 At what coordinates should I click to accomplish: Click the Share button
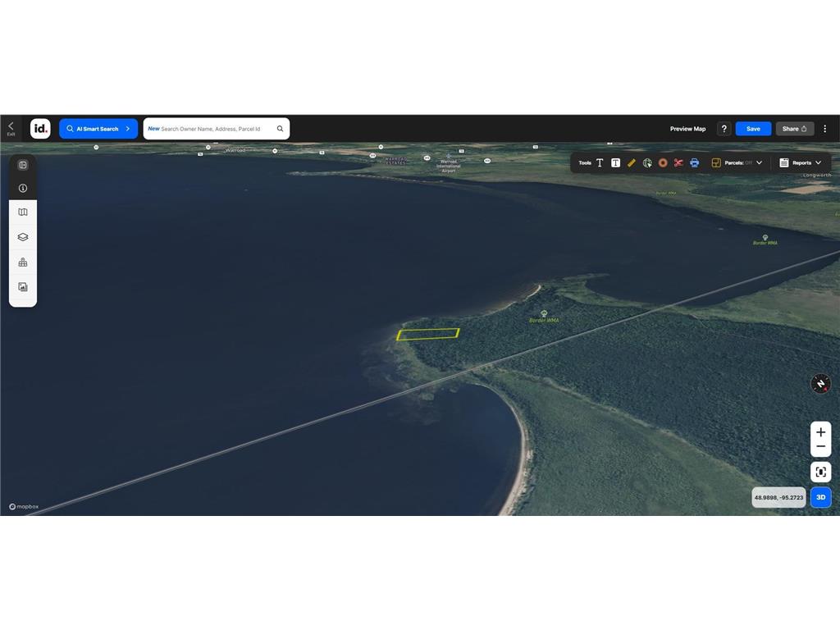(794, 129)
